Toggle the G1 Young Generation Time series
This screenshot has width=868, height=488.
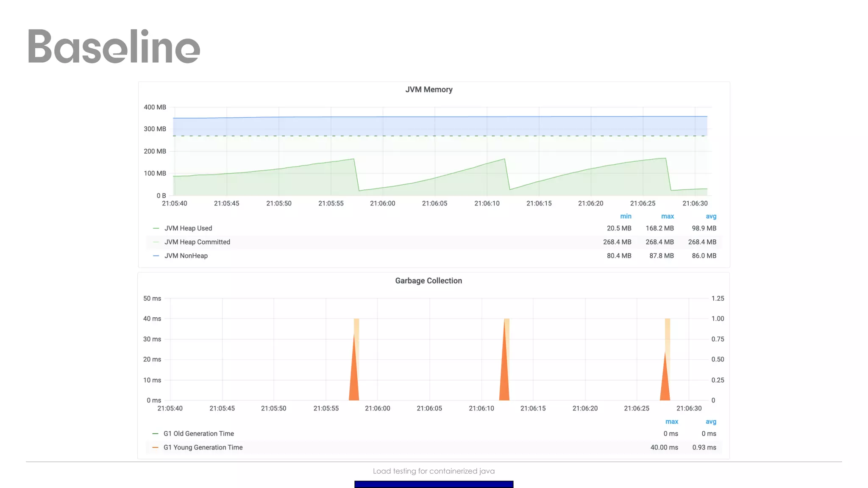[203, 447]
